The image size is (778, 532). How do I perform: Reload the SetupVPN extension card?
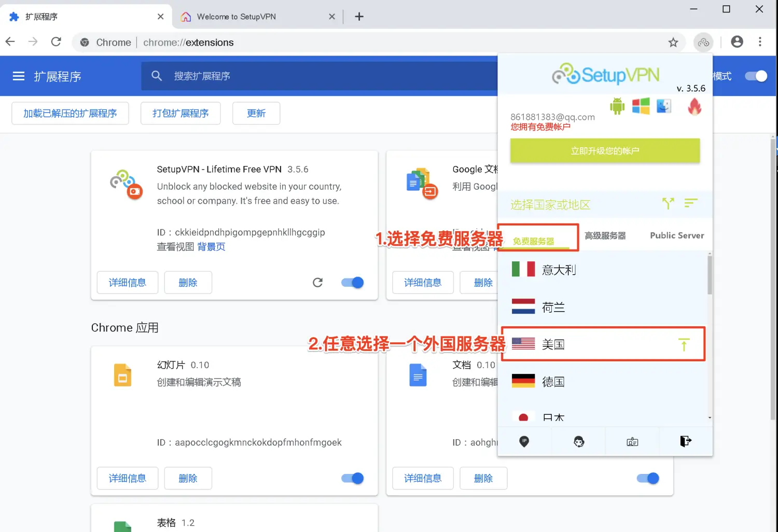[318, 283]
